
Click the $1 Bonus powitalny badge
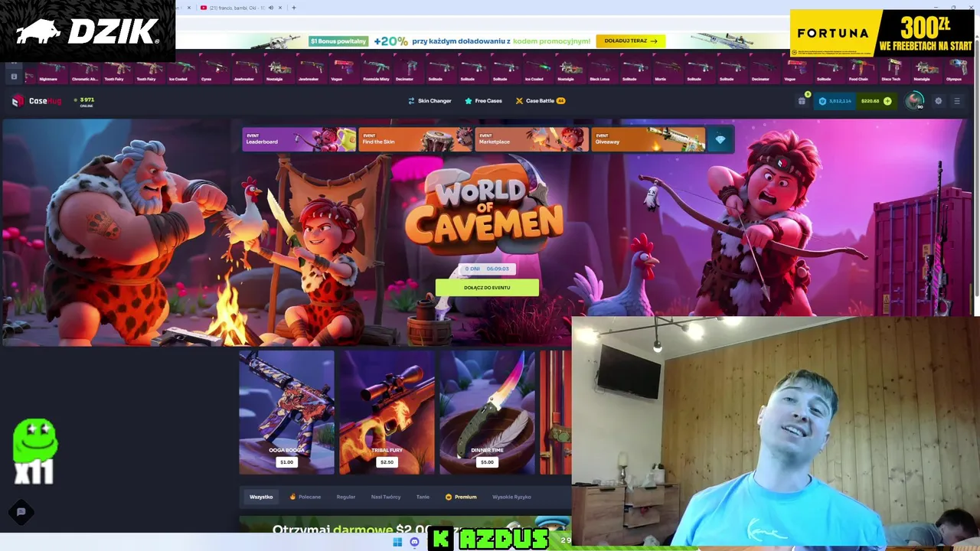[x=338, y=41]
